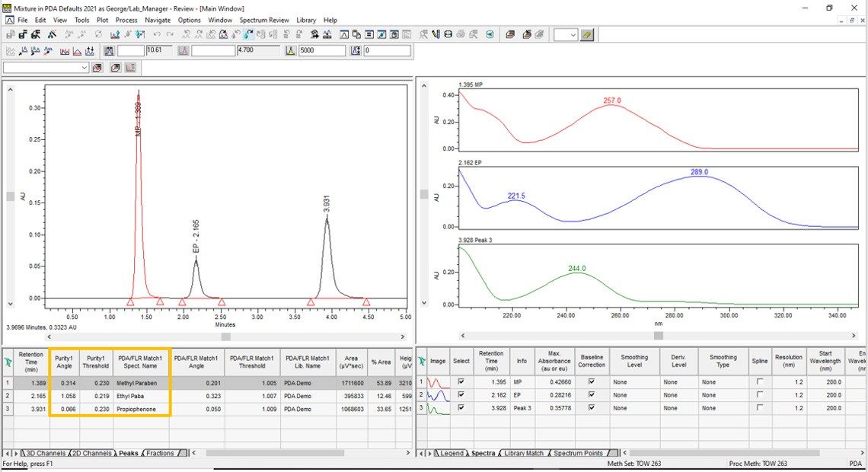Screen dimensions: 868x472
Task: Click the Smoothing Level column header
Action: pos(634,362)
